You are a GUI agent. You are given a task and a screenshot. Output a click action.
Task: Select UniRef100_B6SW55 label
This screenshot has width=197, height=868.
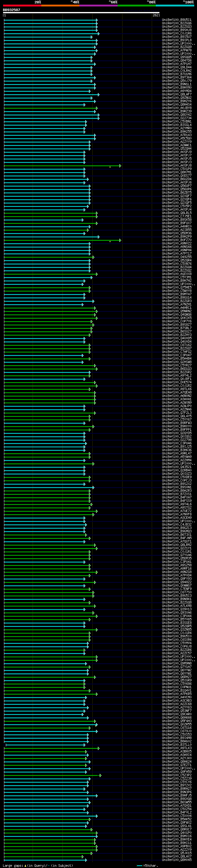[177, 802]
